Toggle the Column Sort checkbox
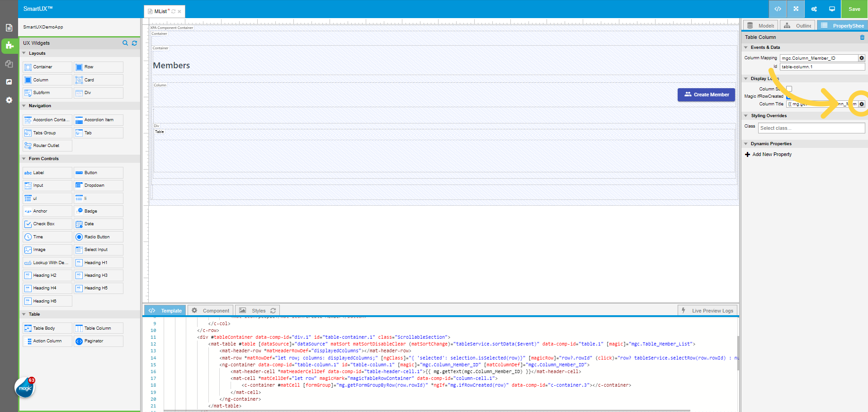The image size is (868, 412). pos(789,89)
